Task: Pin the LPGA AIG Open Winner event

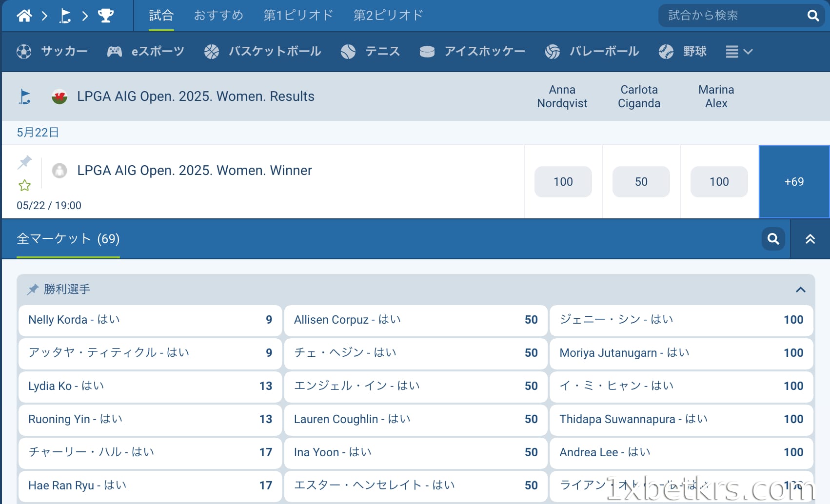Action: click(x=24, y=162)
